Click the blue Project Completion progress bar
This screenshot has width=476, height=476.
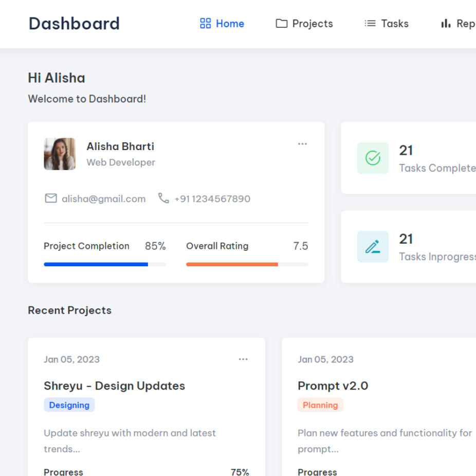point(96,264)
